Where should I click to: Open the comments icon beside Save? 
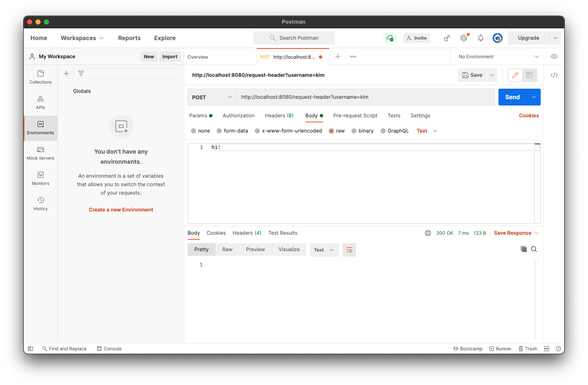pos(529,75)
